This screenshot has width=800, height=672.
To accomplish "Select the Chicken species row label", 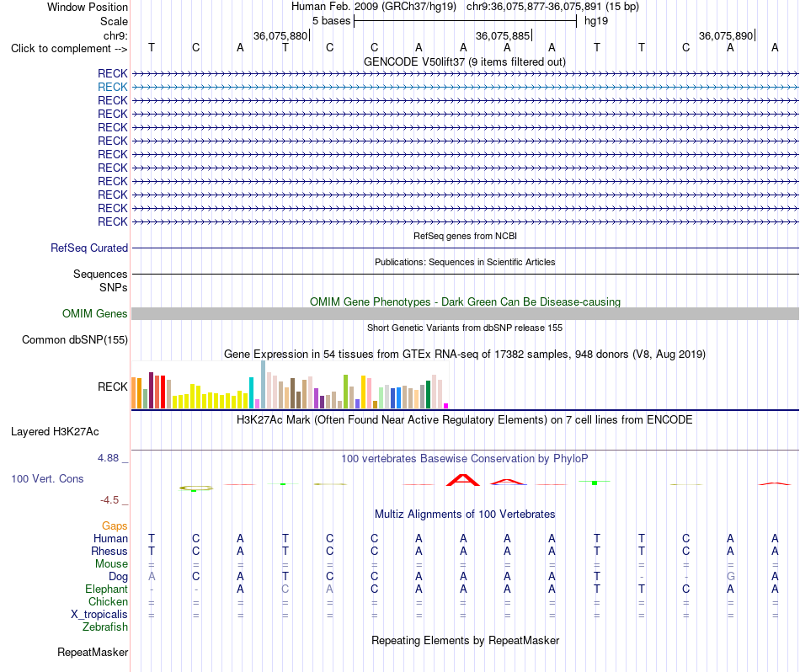I will 108,601.
